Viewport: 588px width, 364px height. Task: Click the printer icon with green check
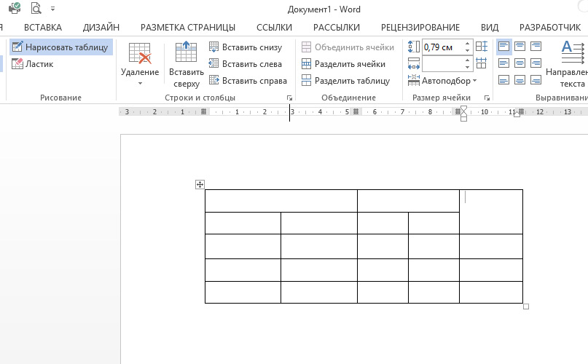(15, 8)
